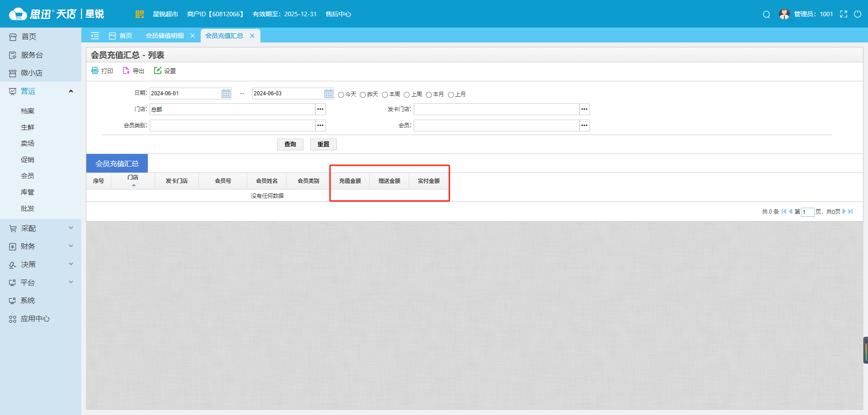
Task: Select the 本周 radio button
Action: coord(385,95)
